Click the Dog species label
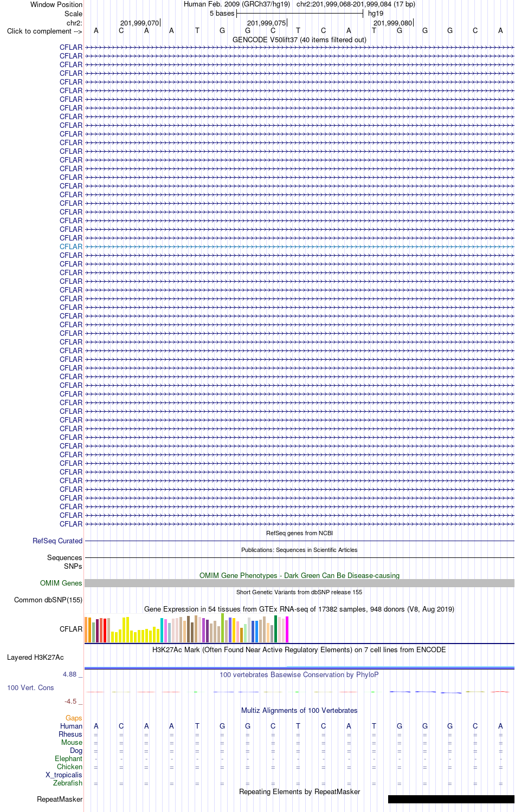The height and width of the screenshot is (812, 515). (x=76, y=750)
